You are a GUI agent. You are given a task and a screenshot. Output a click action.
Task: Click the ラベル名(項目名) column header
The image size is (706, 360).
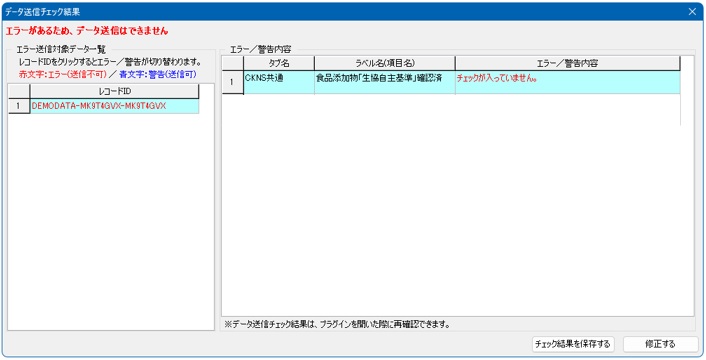(x=385, y=63)
